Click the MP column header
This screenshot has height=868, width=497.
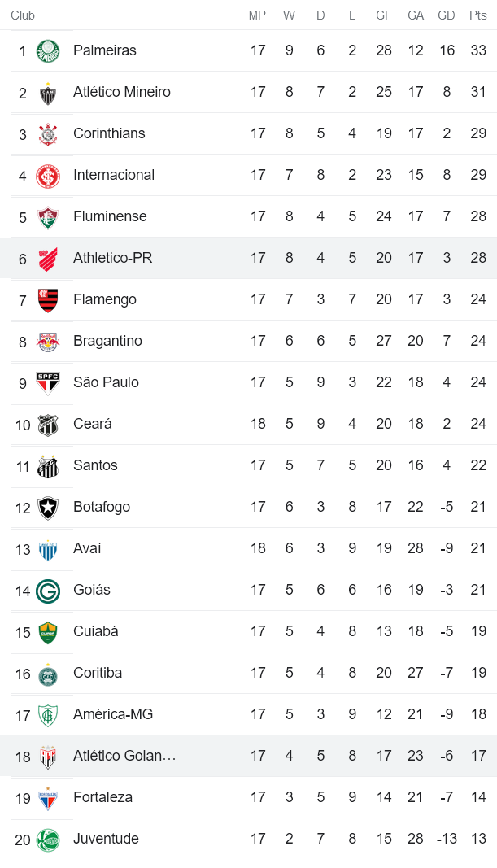tap(257, 15)
